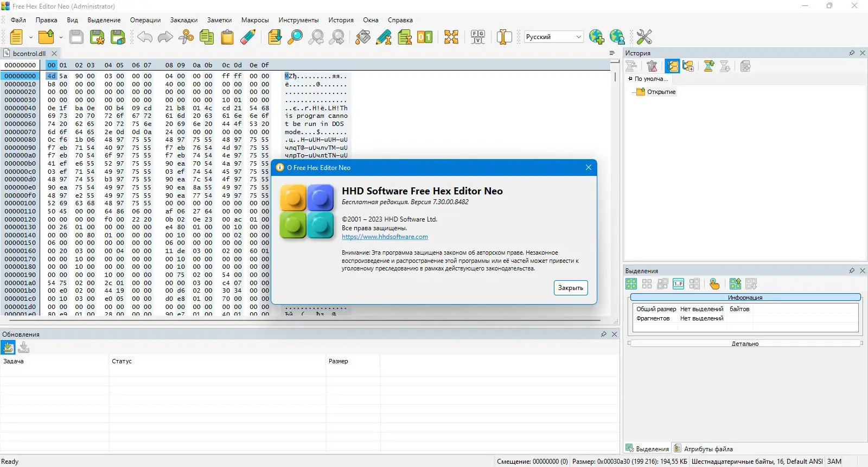Close the bcontrol.dll tab
This screenshot has height=467, width=868.
point(54,53)
